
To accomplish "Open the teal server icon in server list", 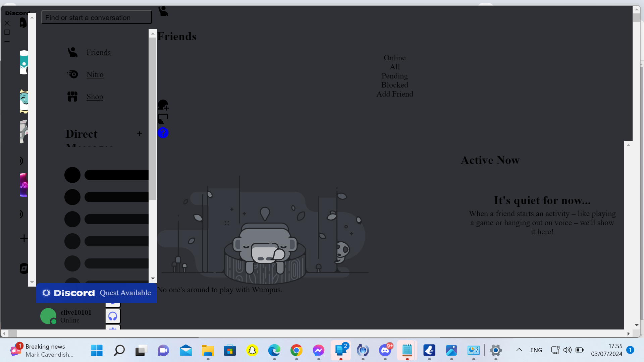I will 24,62.
